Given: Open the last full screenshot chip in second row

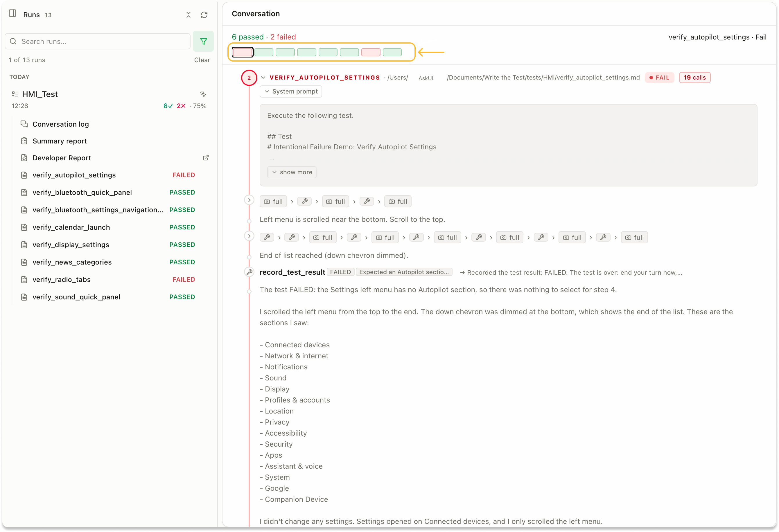Looking at the screenshot, I should point(634,237).
